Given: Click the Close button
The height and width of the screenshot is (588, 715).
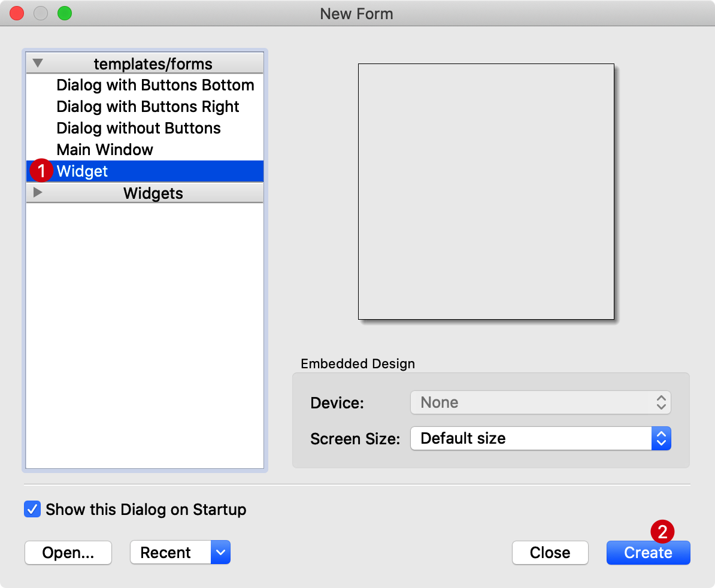Looking at the screenshot, I should [550, 553].
